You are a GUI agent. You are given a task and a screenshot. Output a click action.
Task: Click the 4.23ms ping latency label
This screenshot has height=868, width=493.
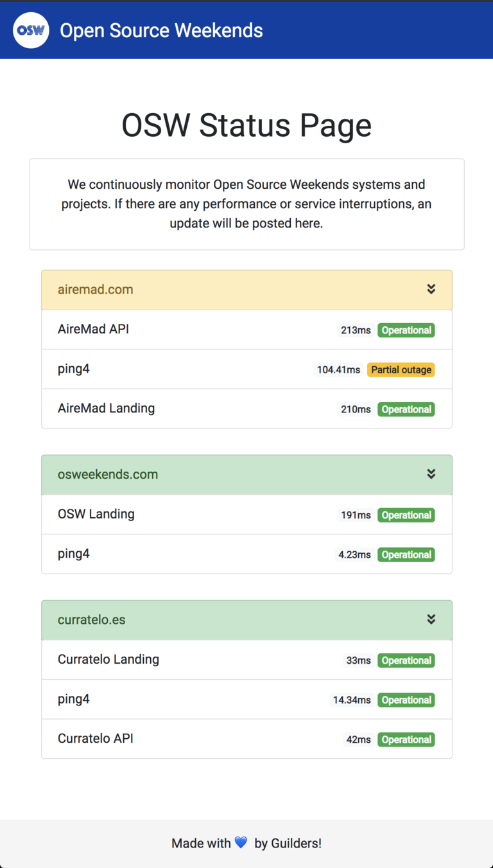(x=354, y=554)
